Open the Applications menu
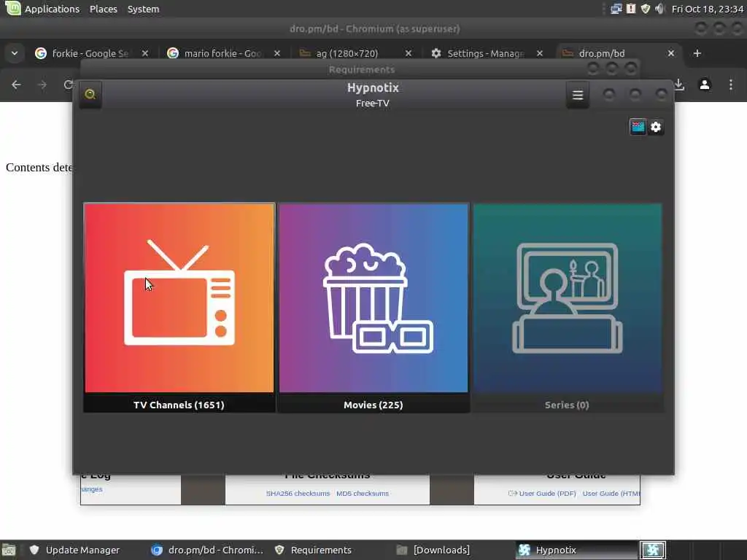Viewport: 747px width, 560px height. 52,9
